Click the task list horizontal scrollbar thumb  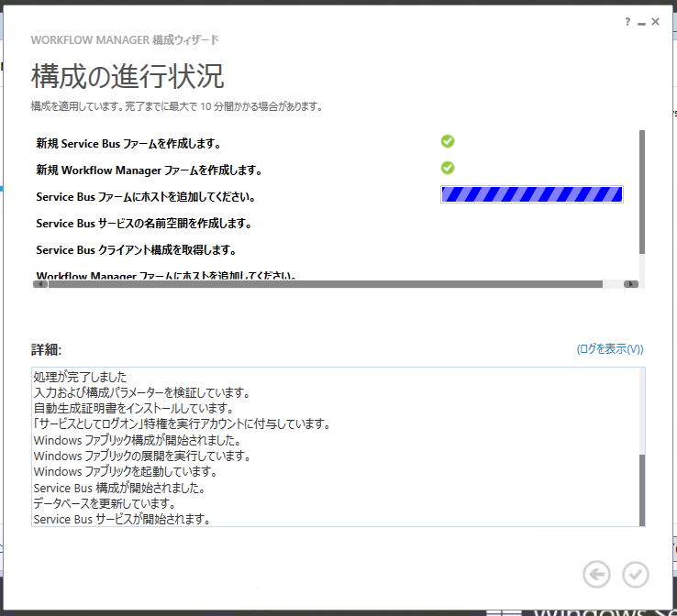(326, 284)
